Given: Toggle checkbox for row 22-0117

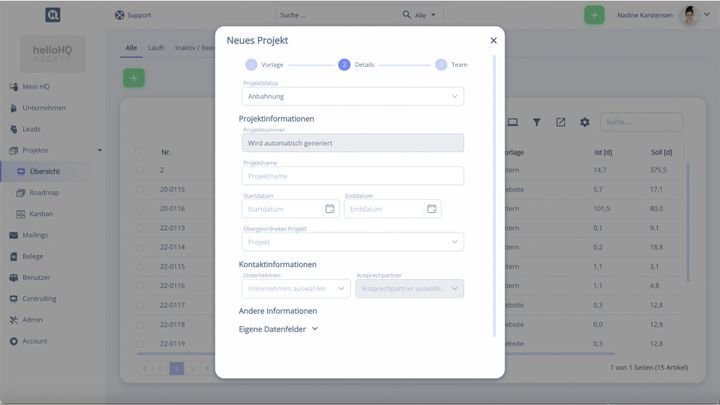Looking at the screenshot, I should click(140, 305).
